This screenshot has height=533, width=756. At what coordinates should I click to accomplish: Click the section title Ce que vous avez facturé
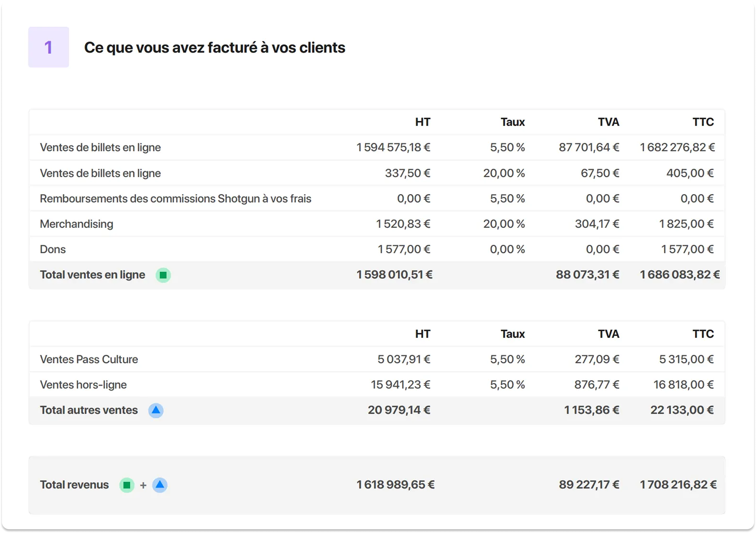tap(215, 47)
